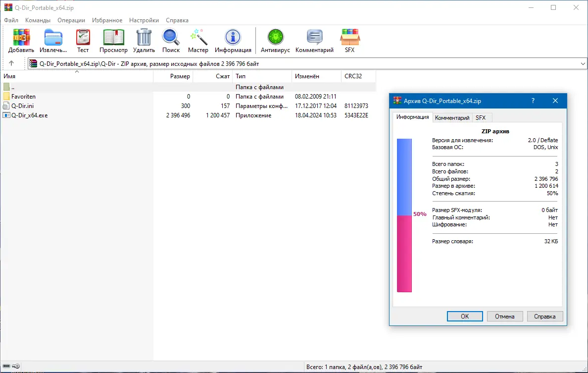Click the Информация toolbar icon

point(233,37)
